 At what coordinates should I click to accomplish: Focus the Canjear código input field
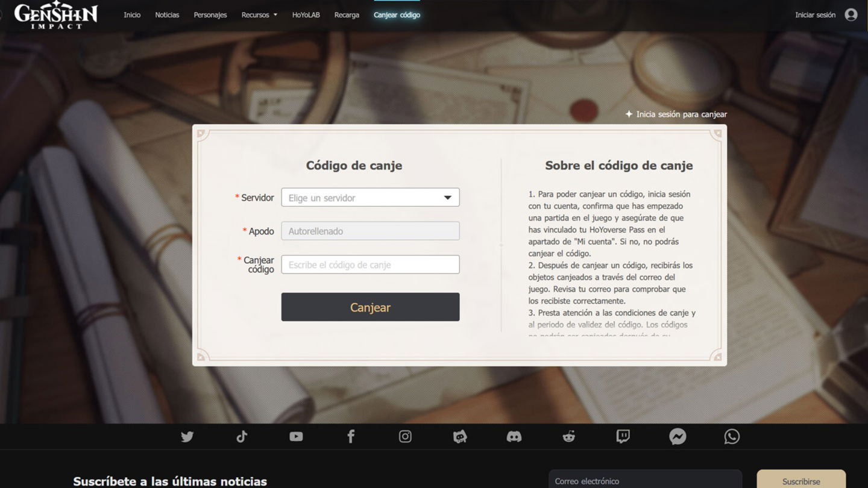(370, 264)
